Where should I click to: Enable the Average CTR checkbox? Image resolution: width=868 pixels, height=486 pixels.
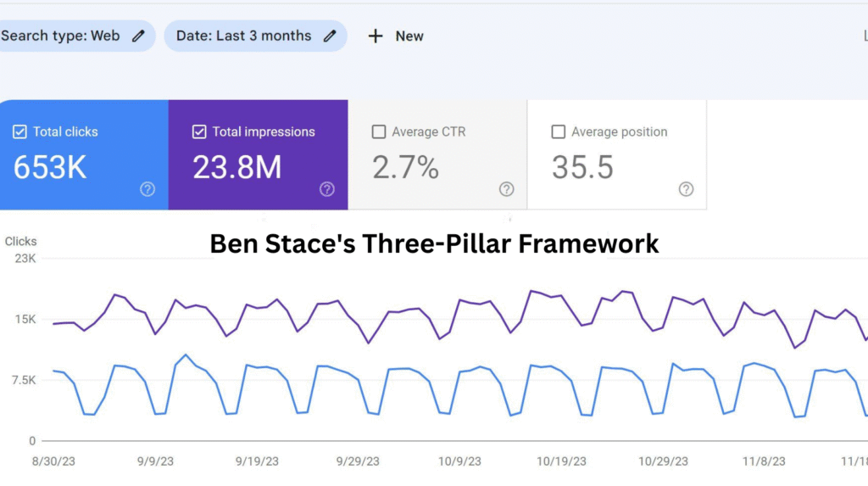[x=379, y=131]
